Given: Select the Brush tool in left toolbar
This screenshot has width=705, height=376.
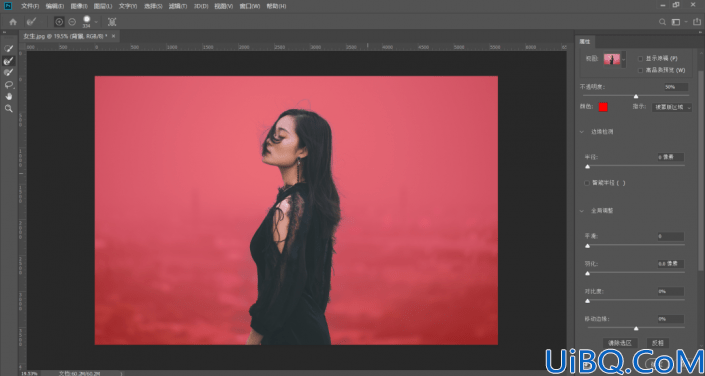Looking at the screenshot, I should click(9, 72).
